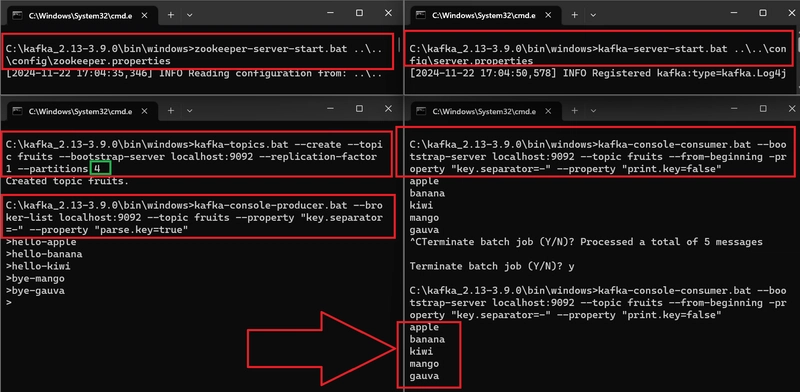The width and height of the screenshot is (800, 392).
Task: Close the tab in the kafka-server terminal window
Action: click(x=548, y=15)
